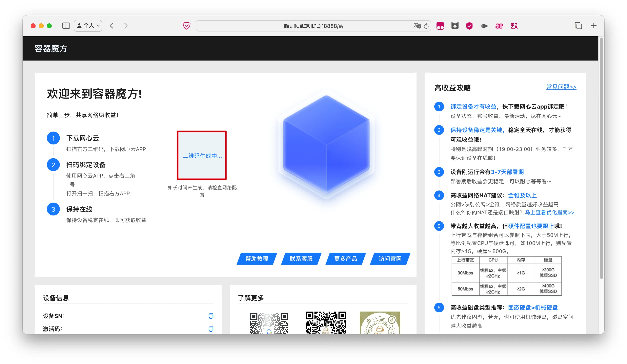Click the ≥1G memory cell
This screenshot has height=364, width=627.
pos(521,273)
